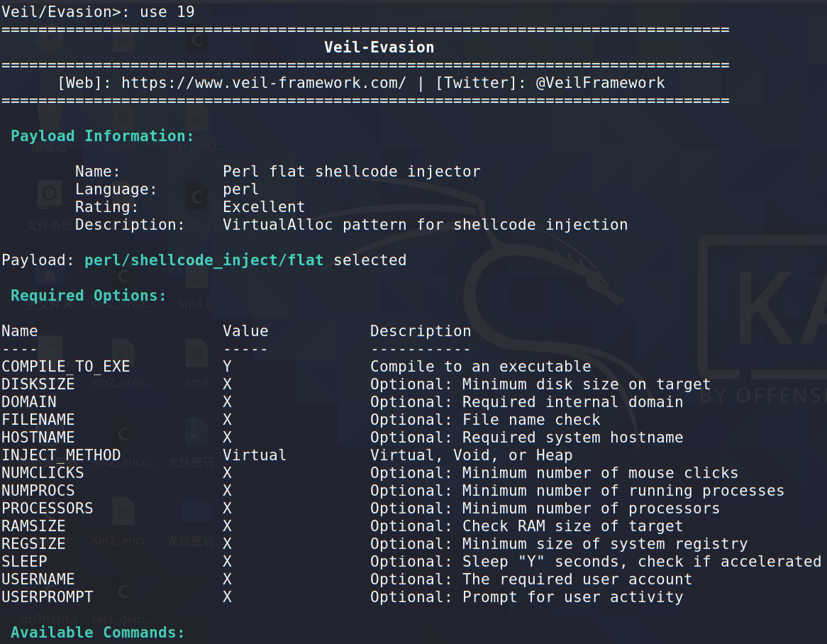This screenshot has height=644, width=827.
Task: Select the RAMSIZE option name
Action: point(33,526)
